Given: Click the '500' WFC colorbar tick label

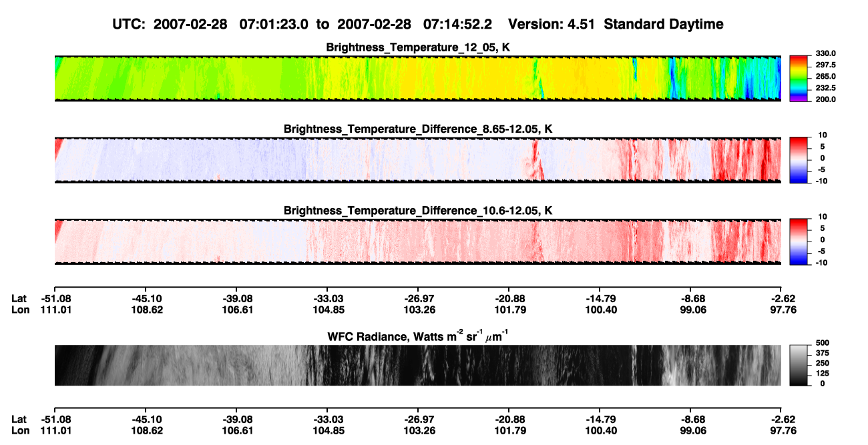Looking at the screenshot, I should pyautogui.click(x=822, y=342).
